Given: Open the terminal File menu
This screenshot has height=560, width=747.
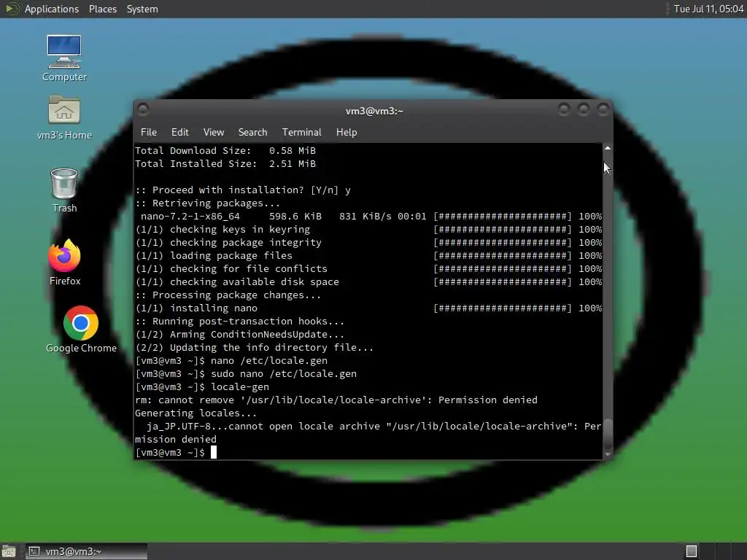Looking at the screenshot, I should (149, 132).
